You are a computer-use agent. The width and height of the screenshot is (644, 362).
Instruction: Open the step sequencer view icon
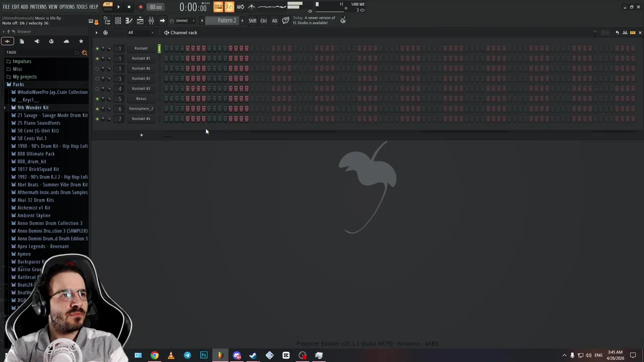632,33
